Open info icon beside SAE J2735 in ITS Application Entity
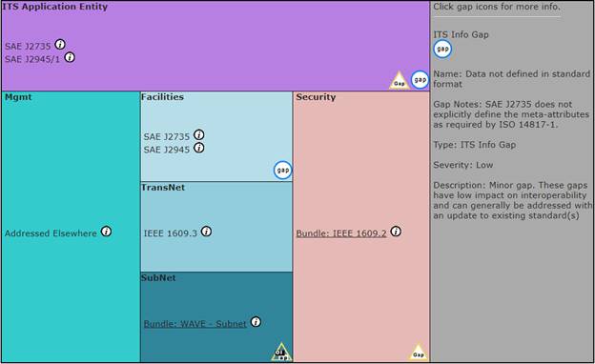Screen dimensions: 595x364 tap(60, 45)
